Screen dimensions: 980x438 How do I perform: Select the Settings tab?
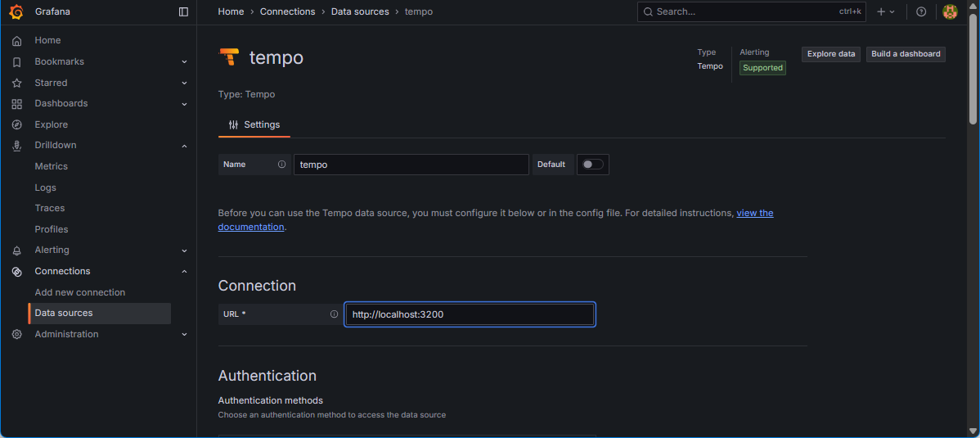coord(254,124)
